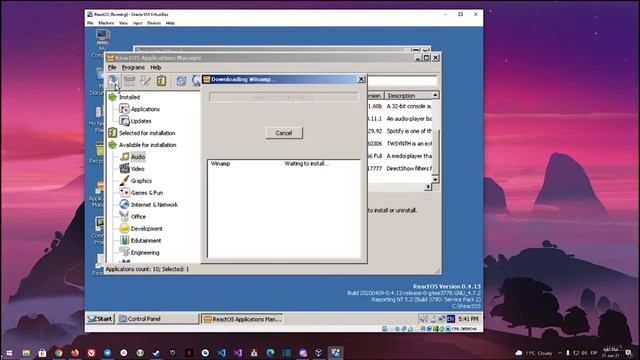Click the Refresh toolbar icon
Screen dimensions: 640x360
(181, 80)
